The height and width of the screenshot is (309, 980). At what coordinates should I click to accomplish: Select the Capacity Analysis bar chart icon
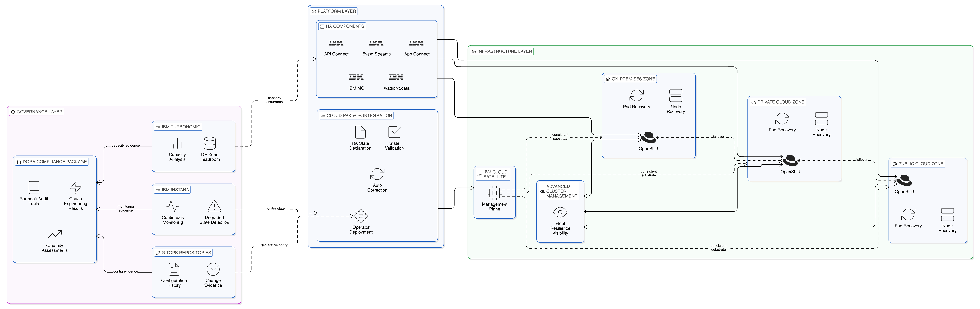click(x=177, y=143)
